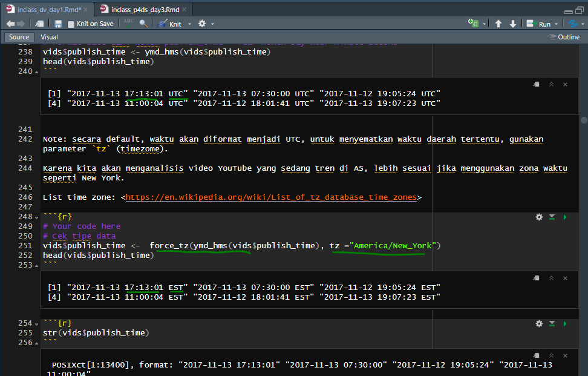
Task: Run all chunks above the last chunk
Action: pyautogui.click(x=552, y=323)
